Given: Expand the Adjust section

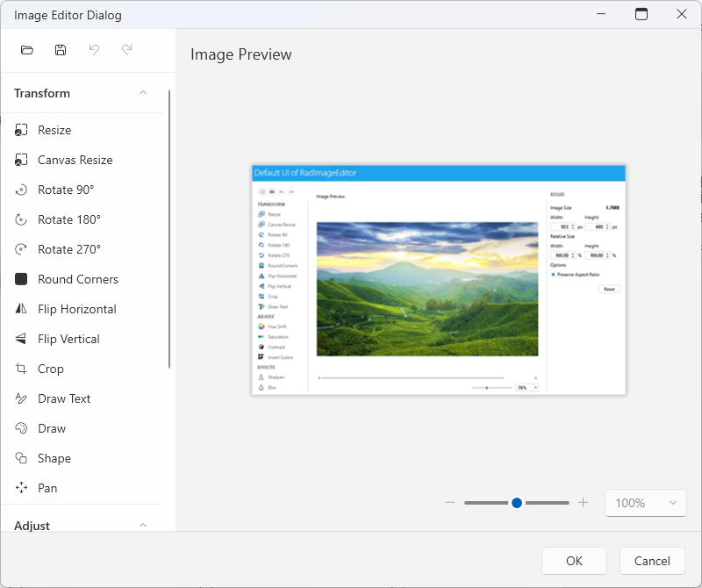Looking at the screenshot, I should [x=143, y=525].
